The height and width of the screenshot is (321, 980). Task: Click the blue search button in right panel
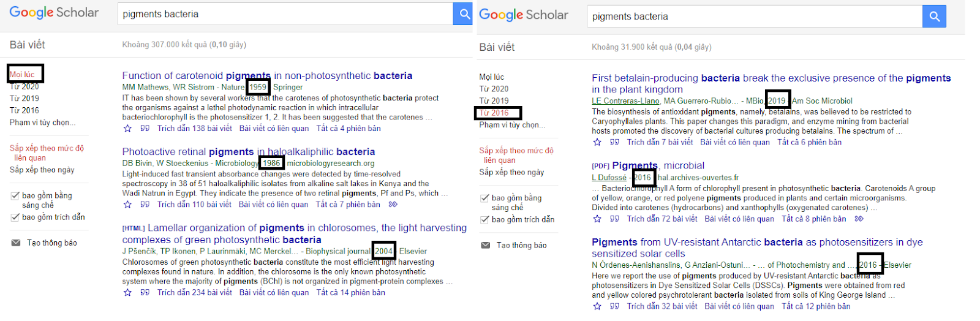934,17
